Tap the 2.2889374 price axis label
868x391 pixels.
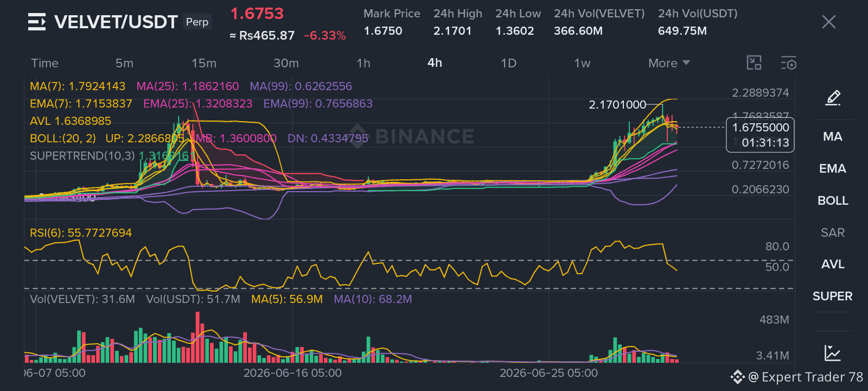tap(761, 93)
